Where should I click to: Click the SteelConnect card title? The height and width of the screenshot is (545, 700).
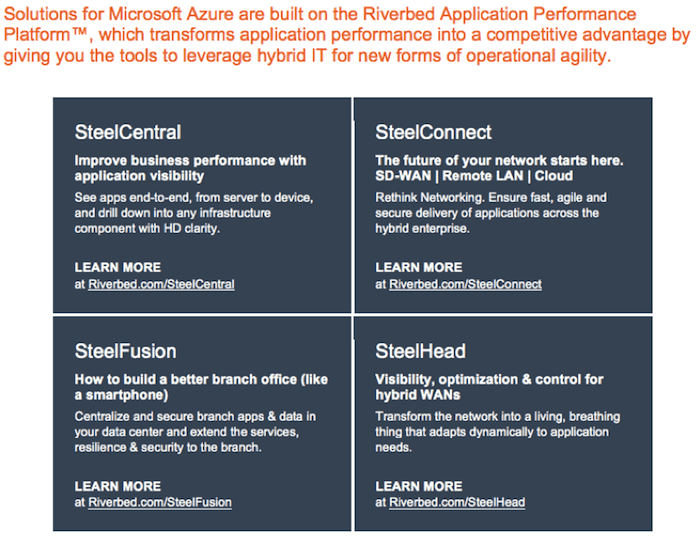[x=433, y=132]
